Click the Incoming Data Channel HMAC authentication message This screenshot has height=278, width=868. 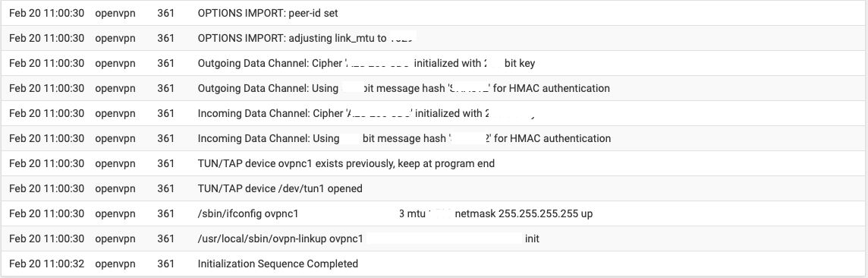tap(404, 138)
